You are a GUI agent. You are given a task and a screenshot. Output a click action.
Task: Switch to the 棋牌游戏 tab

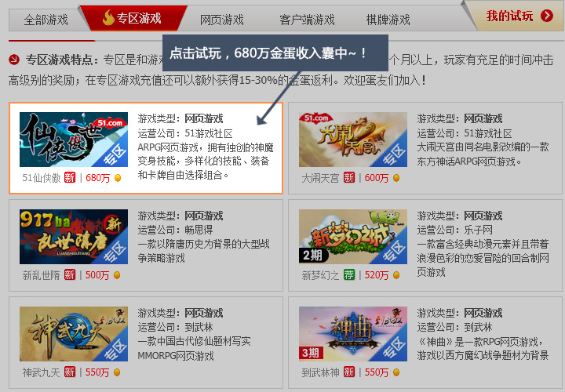point(388,20)
